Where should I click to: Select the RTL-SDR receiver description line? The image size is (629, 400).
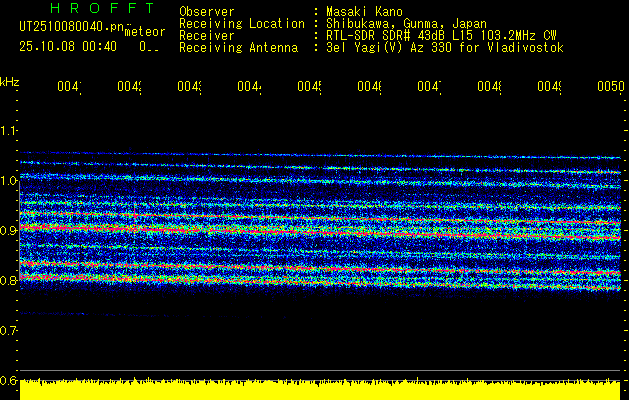point(440,35)
